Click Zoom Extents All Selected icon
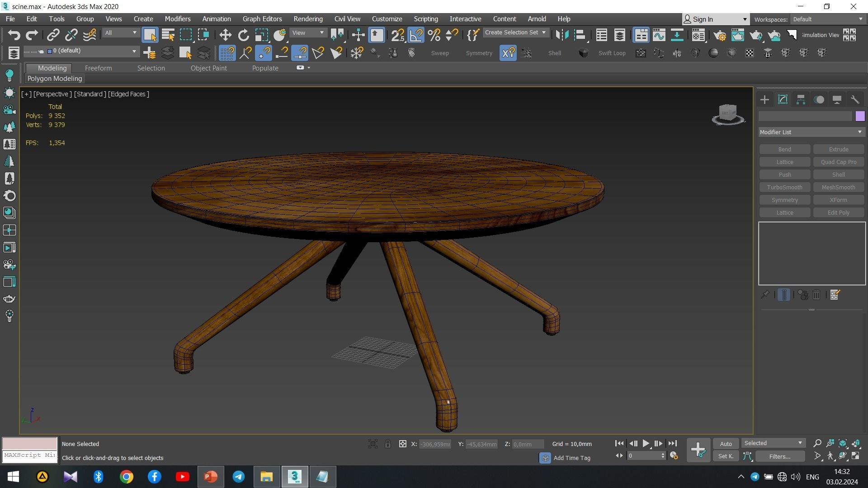The height and width of the screenshot is (488, 868). click(856, 444)
